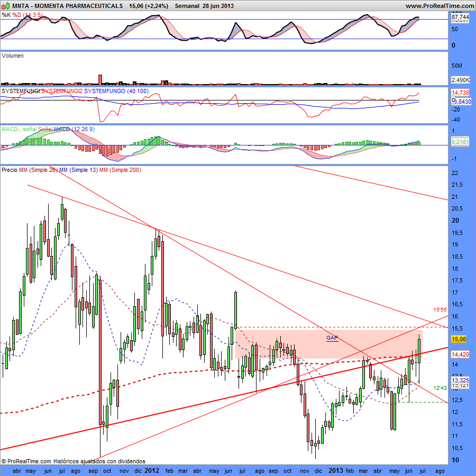Click the candlestick chart icon beside MNTA

click(6, 5)
